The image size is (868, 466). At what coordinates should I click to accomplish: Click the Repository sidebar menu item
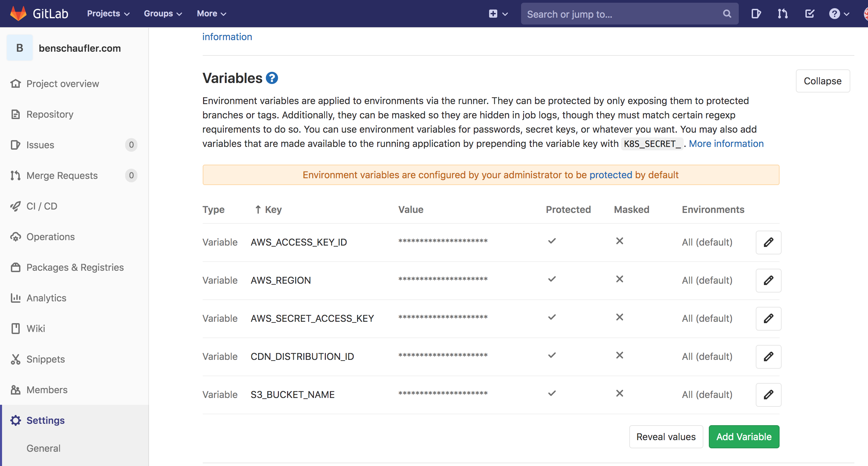tap(51, 114)
